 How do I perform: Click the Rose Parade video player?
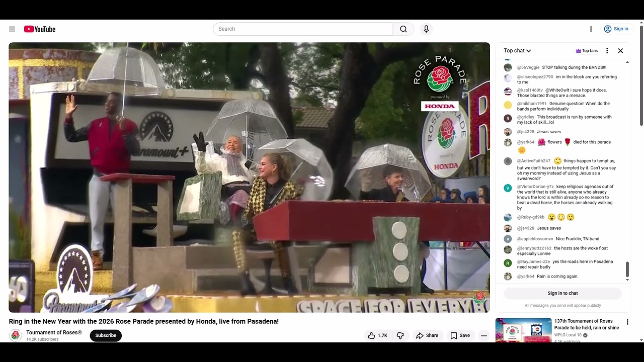pyautogui.click(x=249, y=177)
